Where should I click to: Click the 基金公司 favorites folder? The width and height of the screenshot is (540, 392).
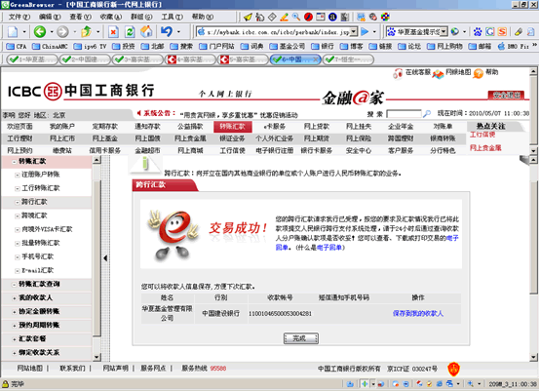click(x=288, y=46)
